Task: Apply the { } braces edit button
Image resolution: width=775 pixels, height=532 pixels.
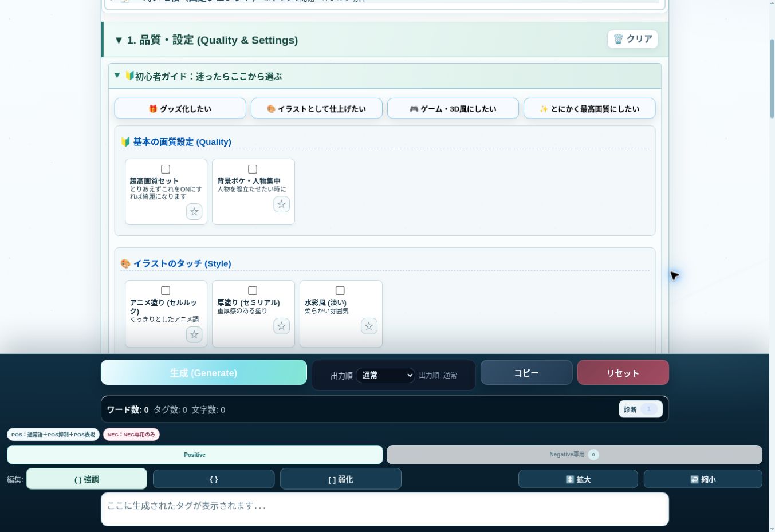Action: tap(214, 479)
